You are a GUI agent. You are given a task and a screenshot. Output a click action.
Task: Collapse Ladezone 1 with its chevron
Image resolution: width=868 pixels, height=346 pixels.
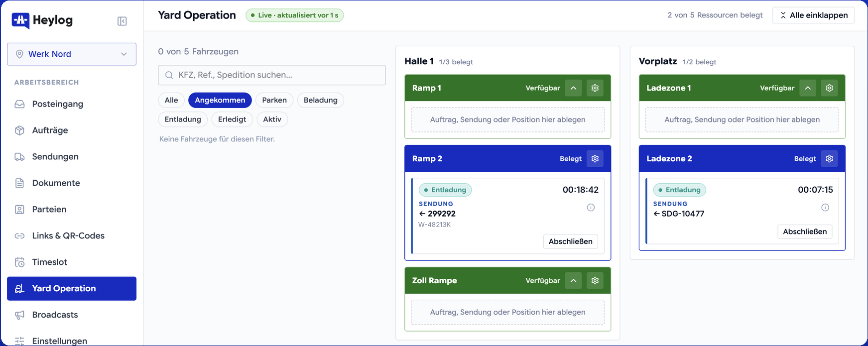coord(808,88)
